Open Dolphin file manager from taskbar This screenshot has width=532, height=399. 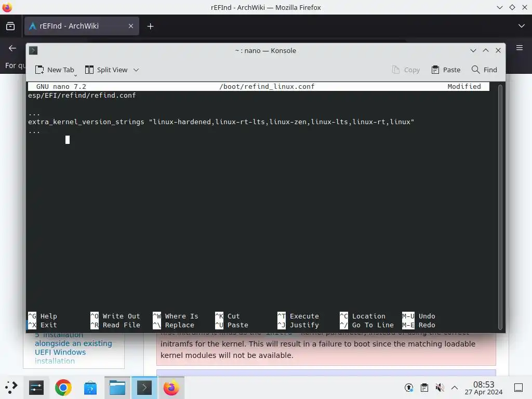[117, 388]
